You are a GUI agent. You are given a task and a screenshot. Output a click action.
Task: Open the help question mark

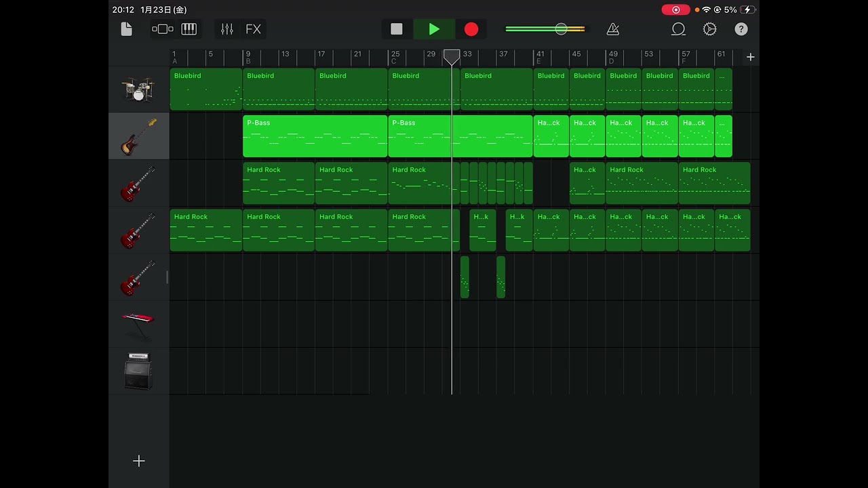tap(741, 29)
